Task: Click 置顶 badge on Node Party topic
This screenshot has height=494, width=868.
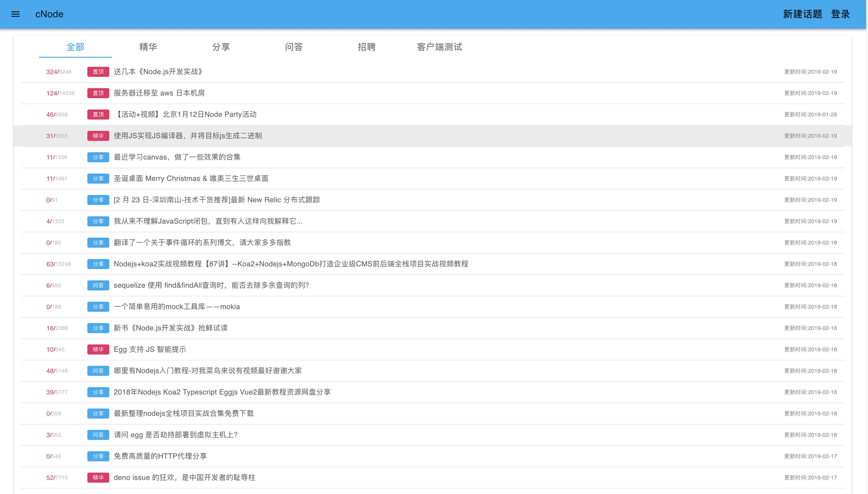Action: click(x=98, y=114)
